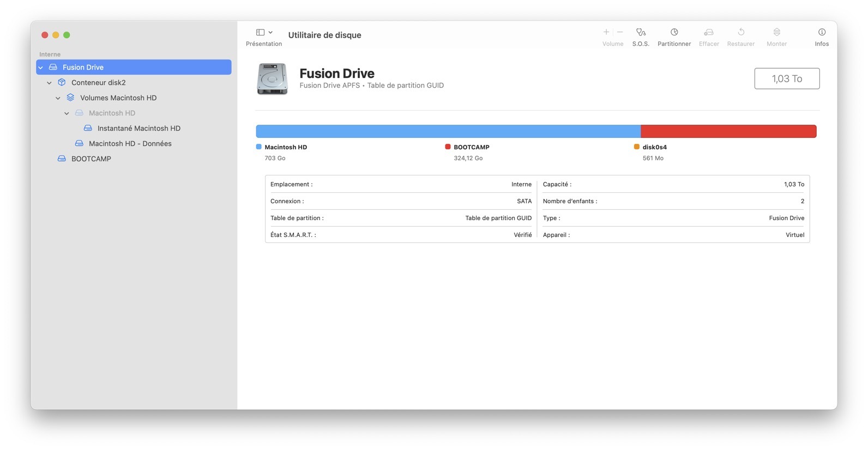
Task: Minimize window with yellow button
Action: click(x=56, y=35)
